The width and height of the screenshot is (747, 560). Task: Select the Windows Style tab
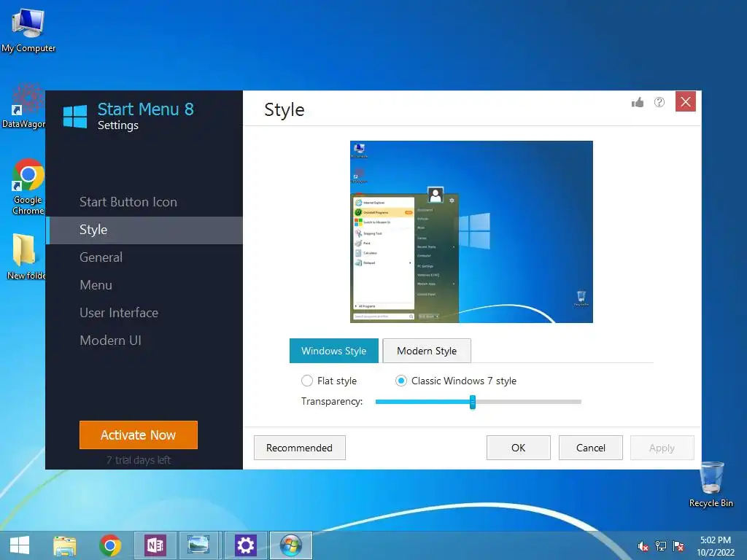click(x=333, y=351)
